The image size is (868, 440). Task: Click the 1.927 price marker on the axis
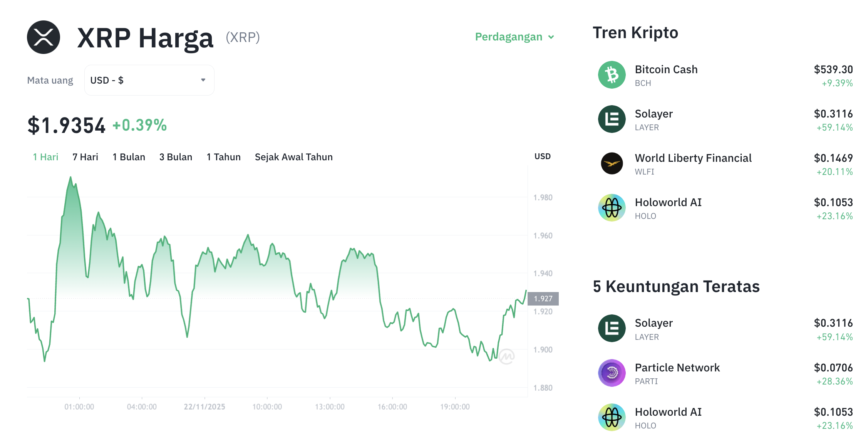pos(543,298)
